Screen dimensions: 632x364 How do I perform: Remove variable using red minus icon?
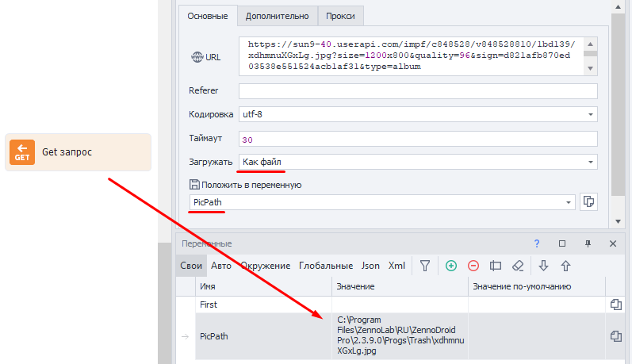[473, 266]
